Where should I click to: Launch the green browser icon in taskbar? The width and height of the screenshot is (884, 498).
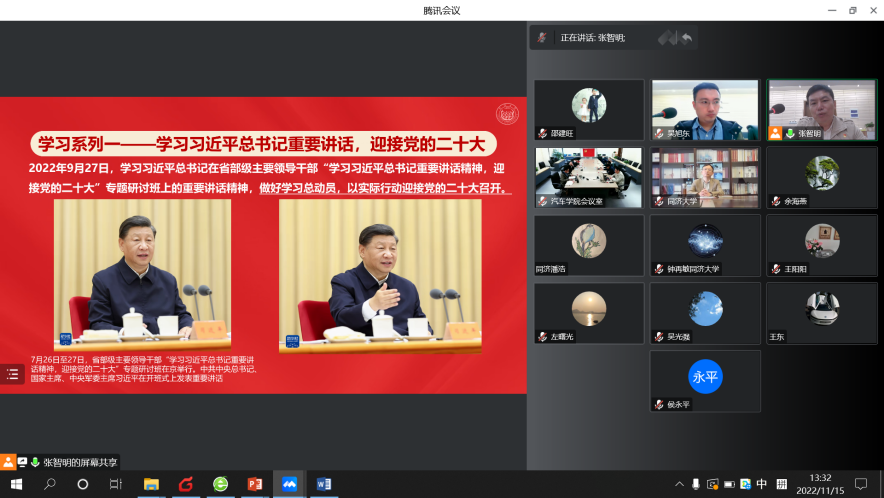pyautogui.click(x=220, y=484)
